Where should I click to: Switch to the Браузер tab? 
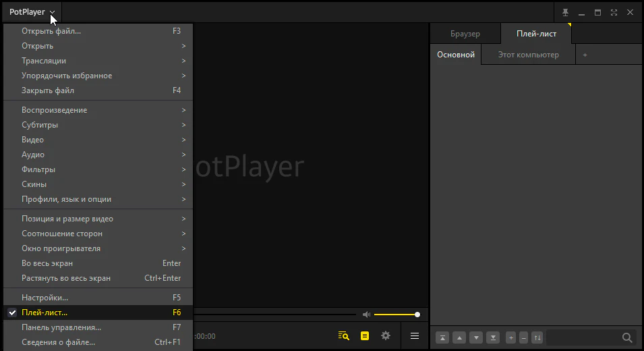(465, 34)
